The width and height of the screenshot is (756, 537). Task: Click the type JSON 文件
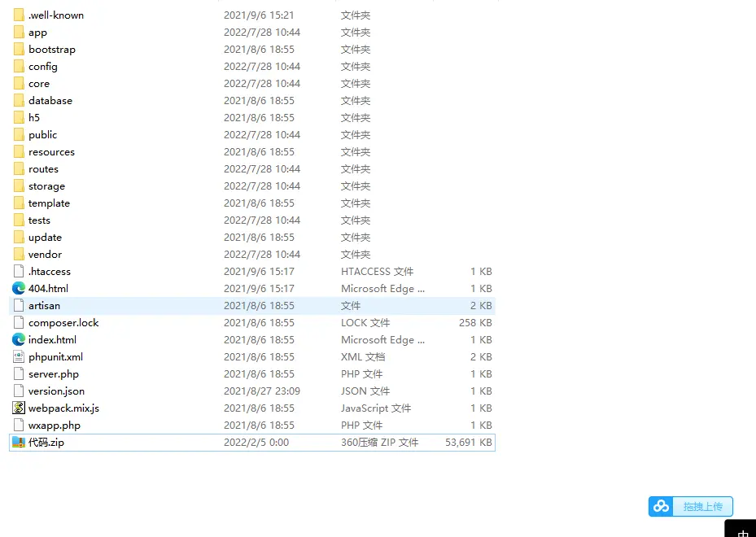point(365,391)
